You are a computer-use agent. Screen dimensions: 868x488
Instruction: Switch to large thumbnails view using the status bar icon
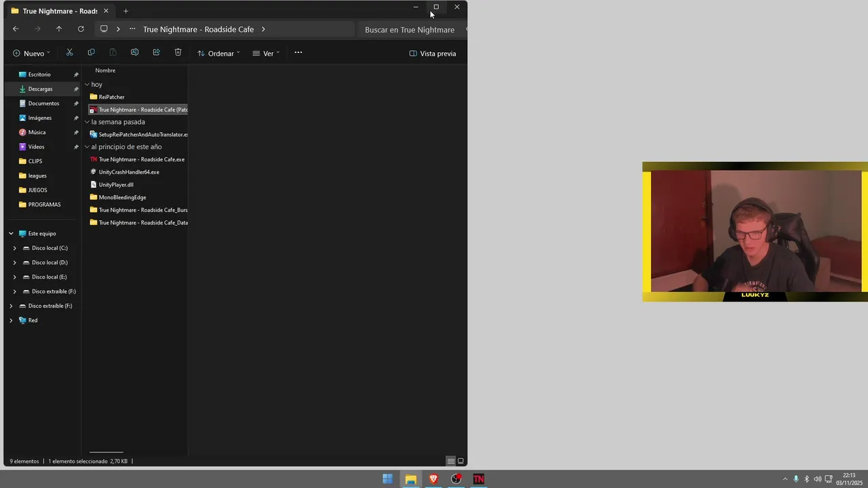460,461
